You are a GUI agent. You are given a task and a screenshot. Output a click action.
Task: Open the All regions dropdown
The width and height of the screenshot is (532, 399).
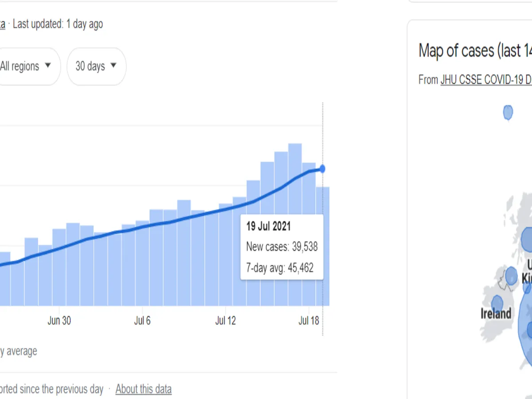click(x=25, y=66)
